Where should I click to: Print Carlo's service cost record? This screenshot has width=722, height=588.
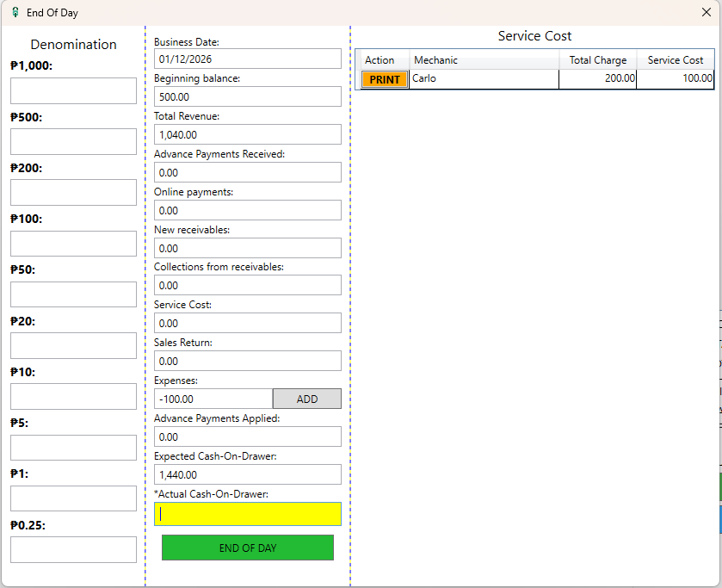point(385,79)
